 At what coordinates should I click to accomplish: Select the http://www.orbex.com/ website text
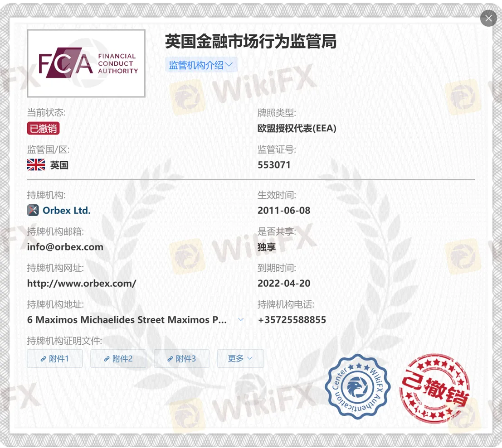tap(82, 283)
